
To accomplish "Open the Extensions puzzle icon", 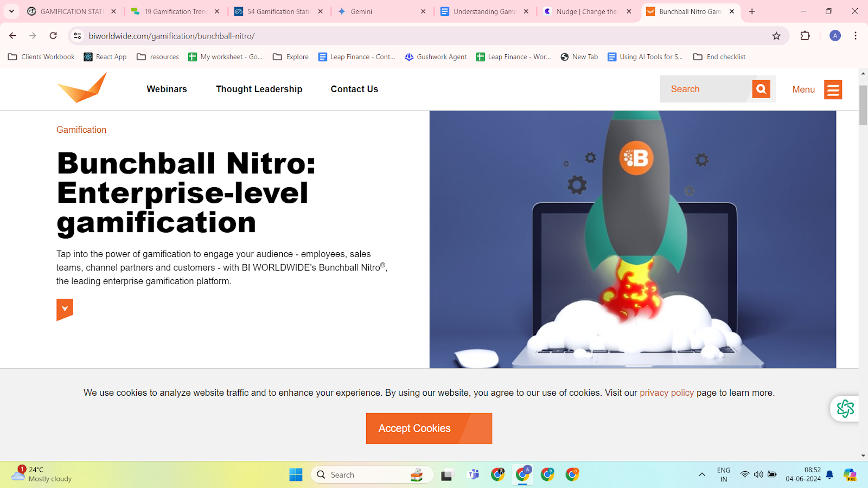I will click(x=805, y=36).
